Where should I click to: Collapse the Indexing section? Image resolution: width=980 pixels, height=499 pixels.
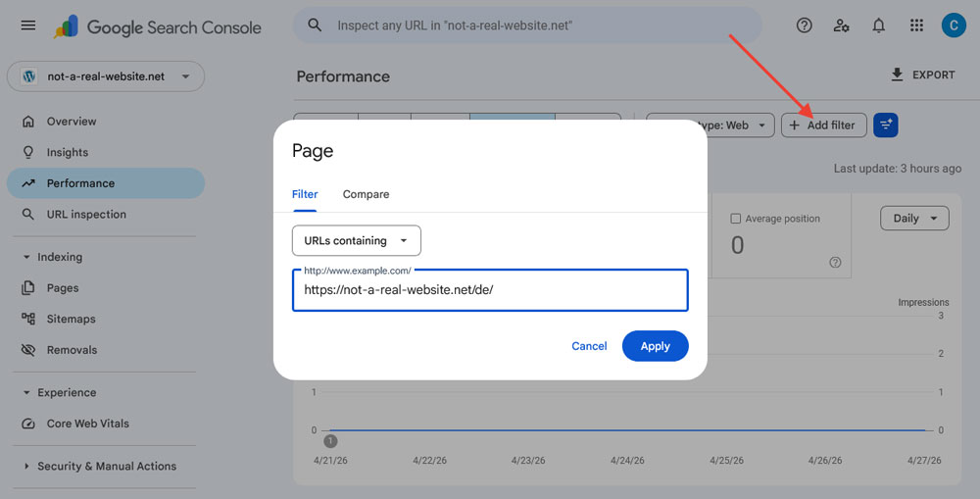[26, 257]
